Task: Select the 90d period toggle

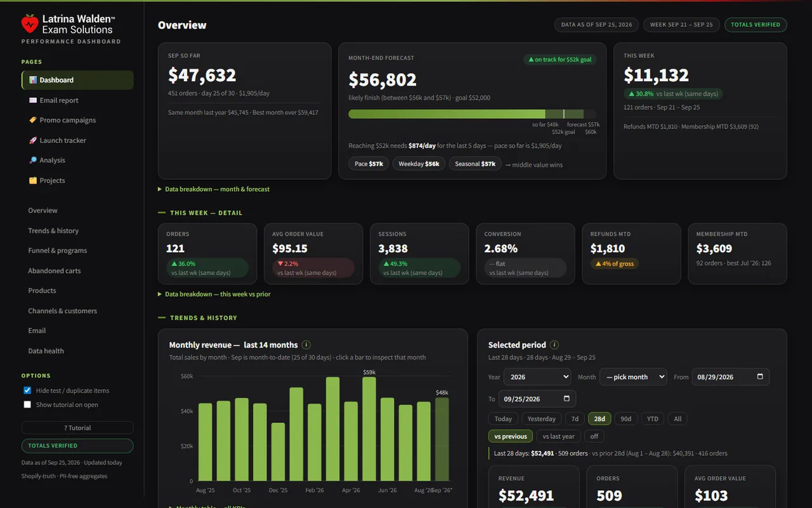Action: [x=626, y=418]
